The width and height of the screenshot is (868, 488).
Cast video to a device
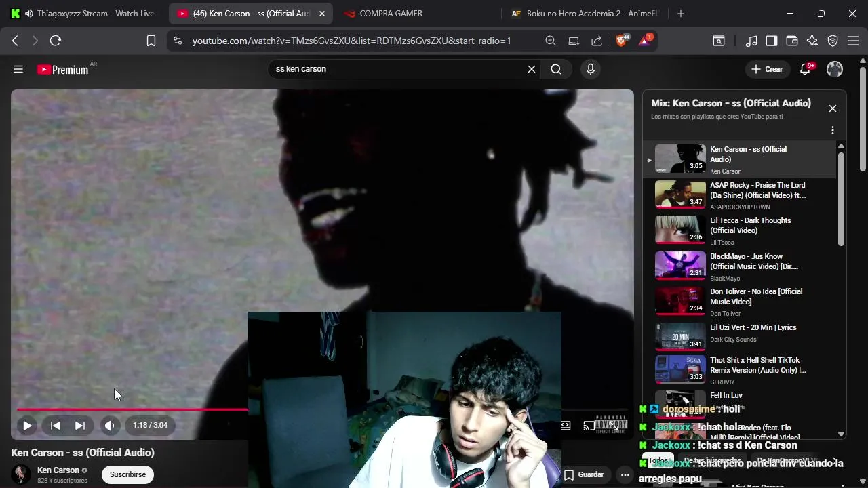589,426
